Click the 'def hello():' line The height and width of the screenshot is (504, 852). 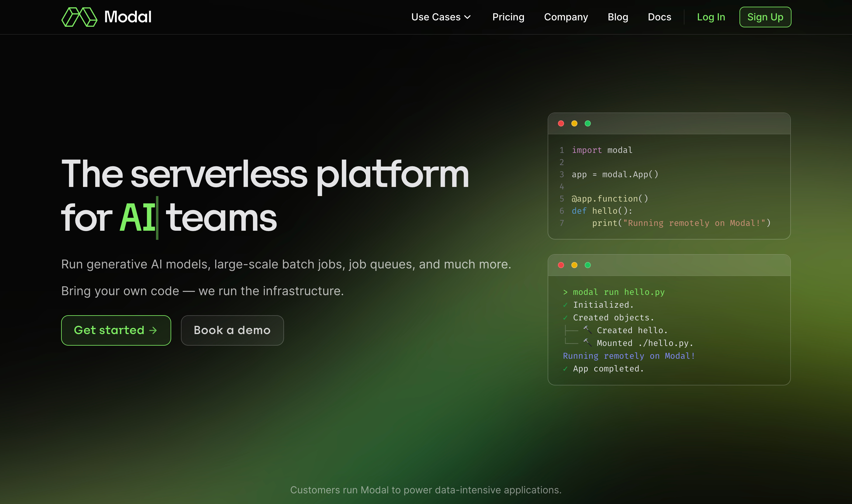602,211
